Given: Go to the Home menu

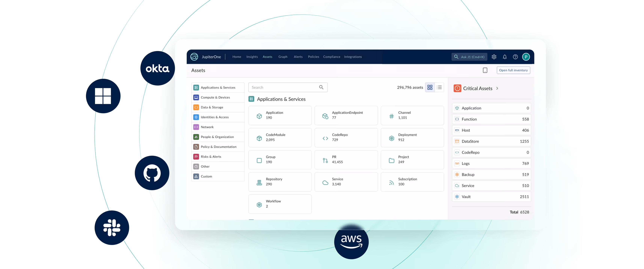Looking at the screenshot, I should click(237, 57).
